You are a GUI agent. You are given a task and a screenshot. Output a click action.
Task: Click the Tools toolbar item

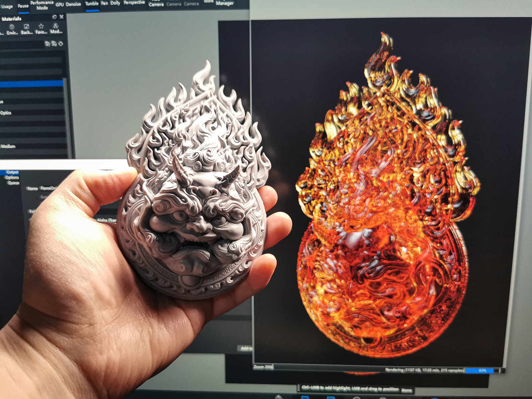[208, 2]
